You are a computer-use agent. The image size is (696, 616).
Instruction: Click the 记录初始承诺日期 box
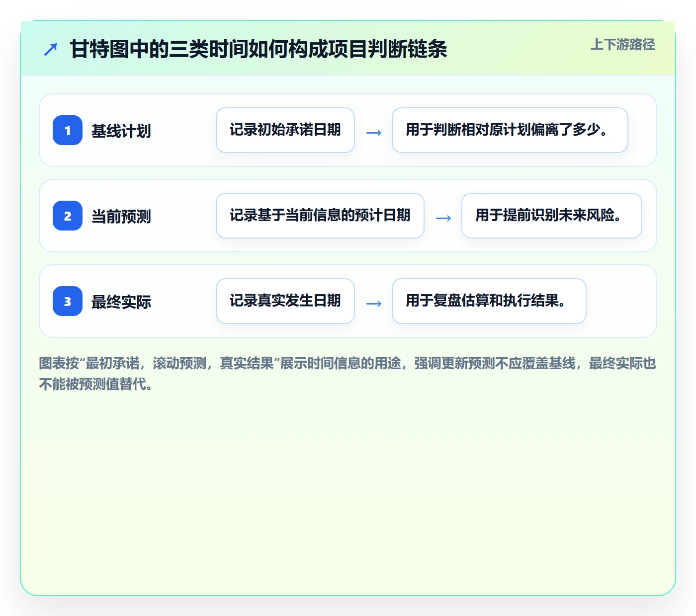[x=285, y=130]
